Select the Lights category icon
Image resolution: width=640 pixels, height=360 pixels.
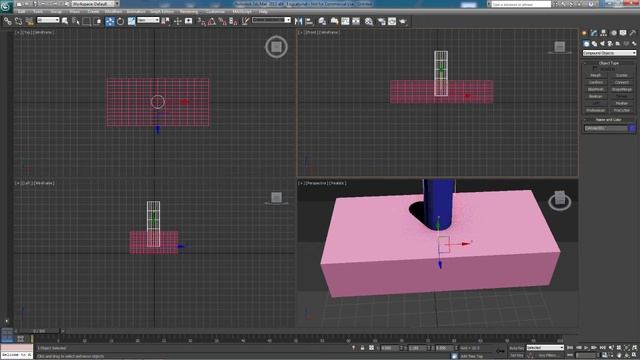click(x=602, y=44)
